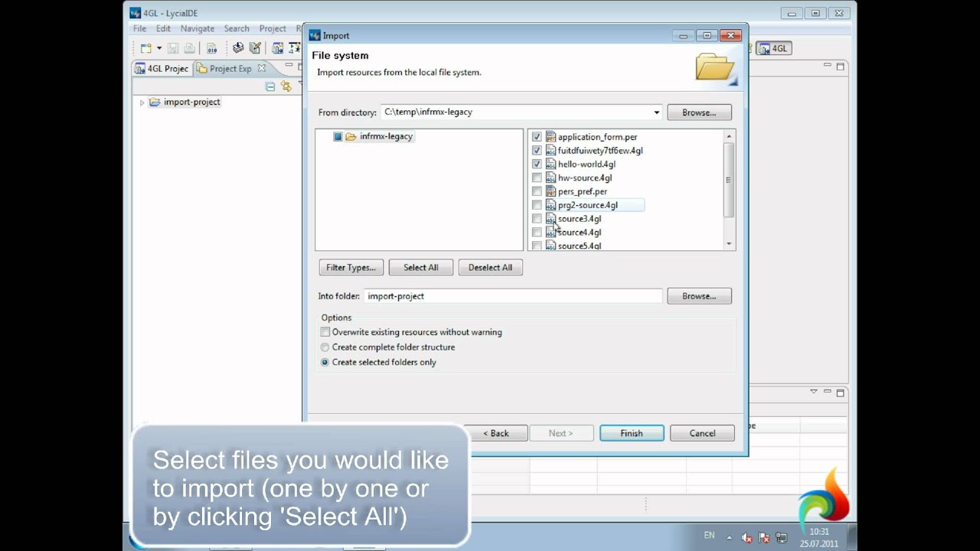The image size is (980, 551).
Task: Uncheck application_form.per file
Action: (x=537, y=137)
